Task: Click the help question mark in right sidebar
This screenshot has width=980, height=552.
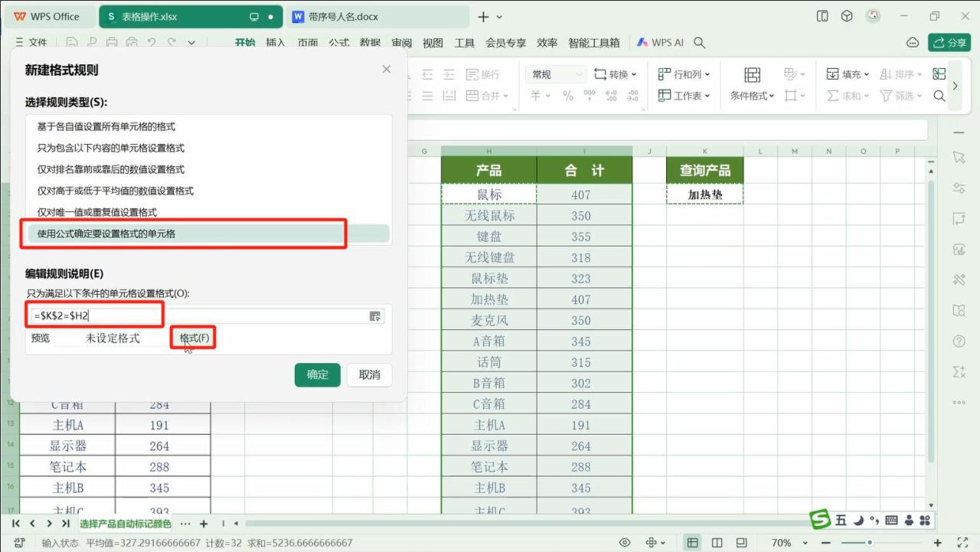Action: 959,341
